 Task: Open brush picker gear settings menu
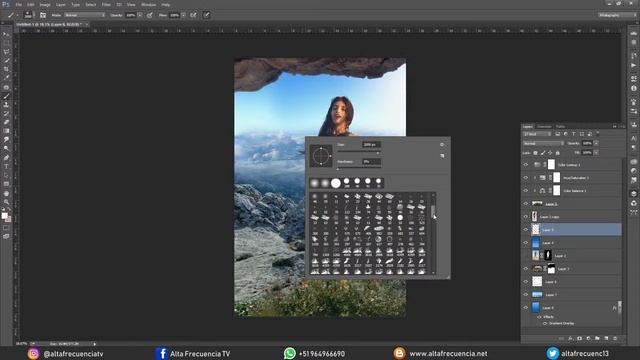pyautogui.click(x=442, y=144)
